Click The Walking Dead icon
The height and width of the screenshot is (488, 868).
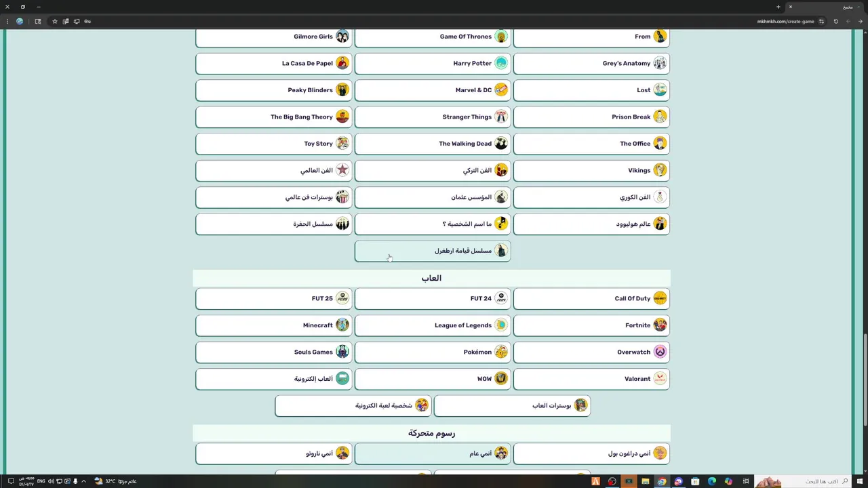pyautogui.click(x=501, y=144)
